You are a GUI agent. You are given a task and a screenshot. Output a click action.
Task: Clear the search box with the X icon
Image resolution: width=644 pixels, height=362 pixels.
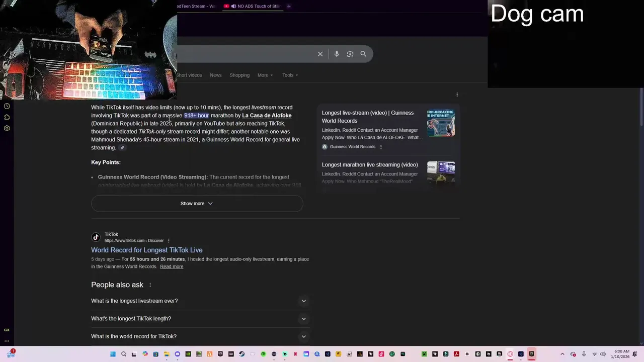pos(320,54)
